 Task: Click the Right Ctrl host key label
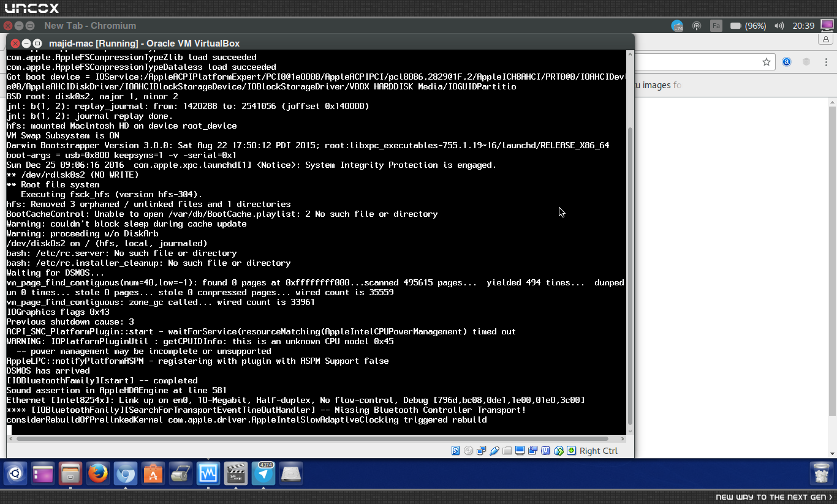(x=599, y=451)
